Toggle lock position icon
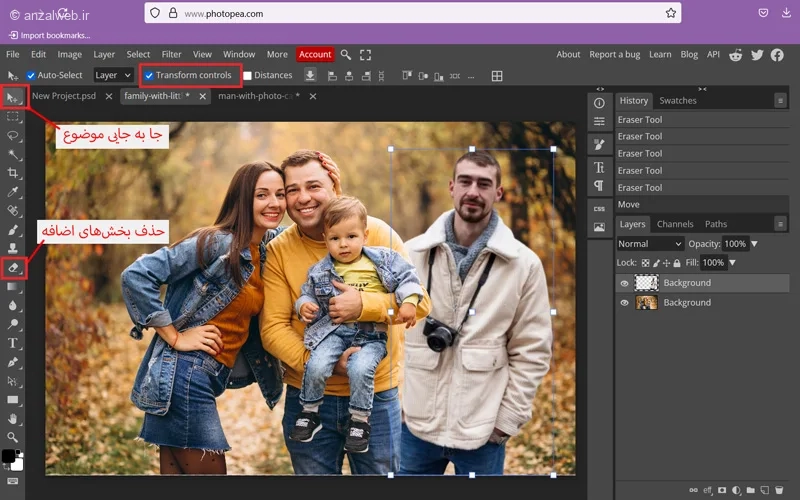Screen dimensions: 800x500 click(x=666, y=263)
